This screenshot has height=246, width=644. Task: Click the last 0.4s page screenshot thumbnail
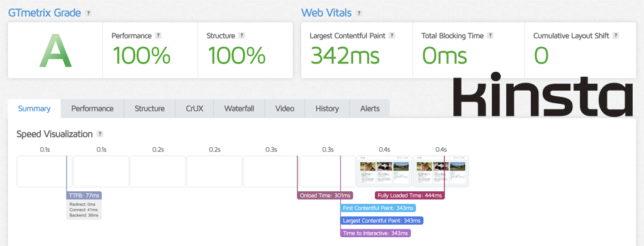point(441,172)
